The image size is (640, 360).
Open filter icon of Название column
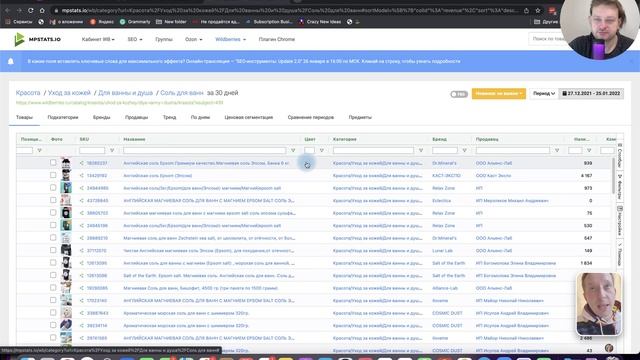[293, 151]
